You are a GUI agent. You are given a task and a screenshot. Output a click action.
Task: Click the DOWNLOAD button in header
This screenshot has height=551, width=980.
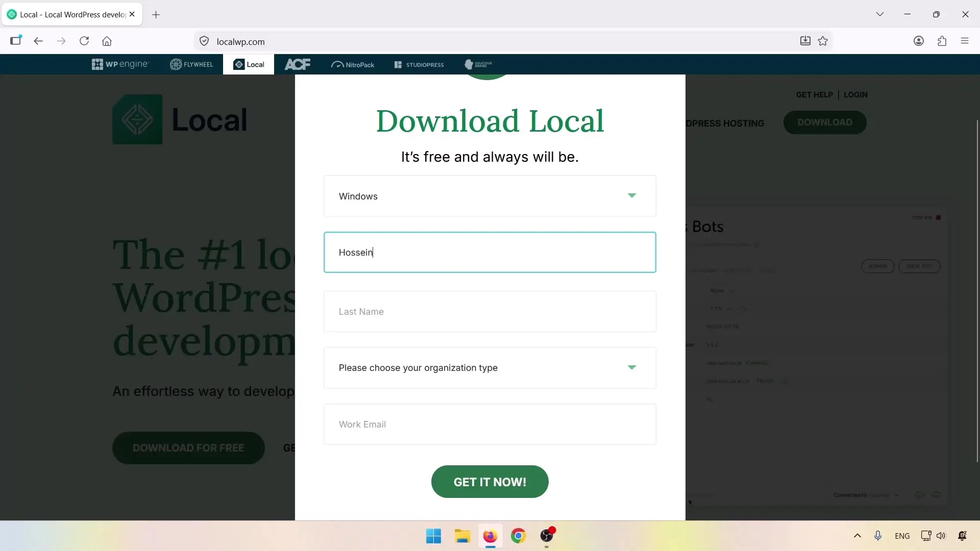click(x=825, y=122)
